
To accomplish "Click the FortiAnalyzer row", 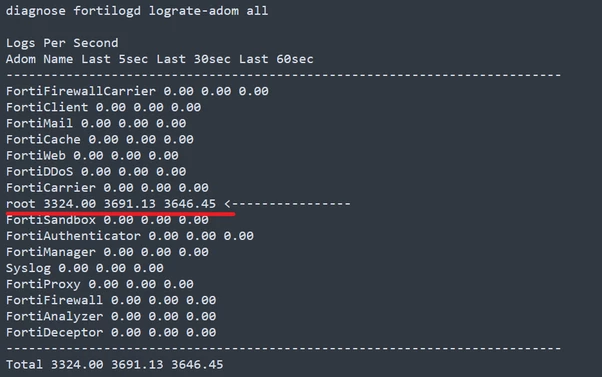I will pos(111,316).
